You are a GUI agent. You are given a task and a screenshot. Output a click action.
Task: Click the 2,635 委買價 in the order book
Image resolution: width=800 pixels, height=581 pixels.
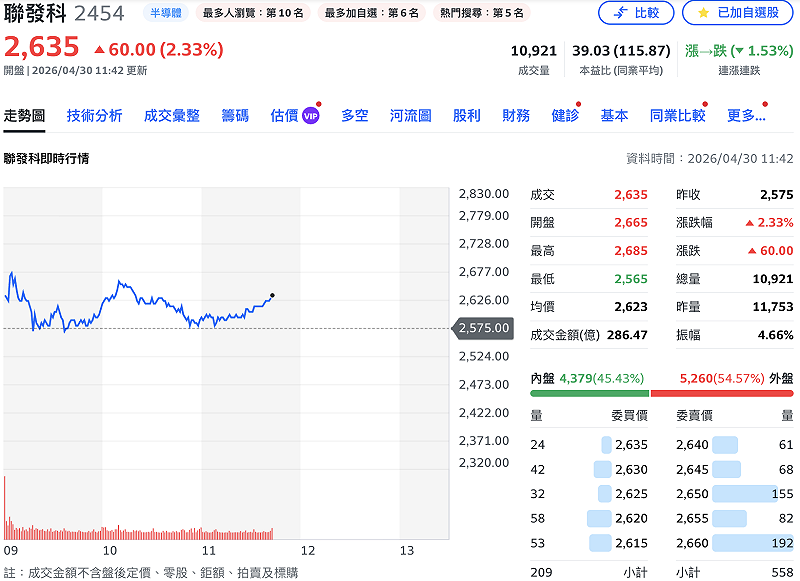point(635,443)
